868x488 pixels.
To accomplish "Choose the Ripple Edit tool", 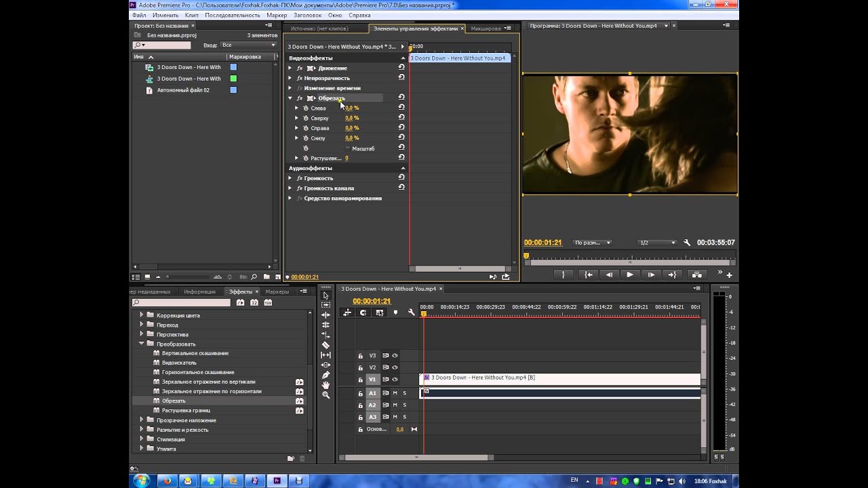I will point(325,315).
